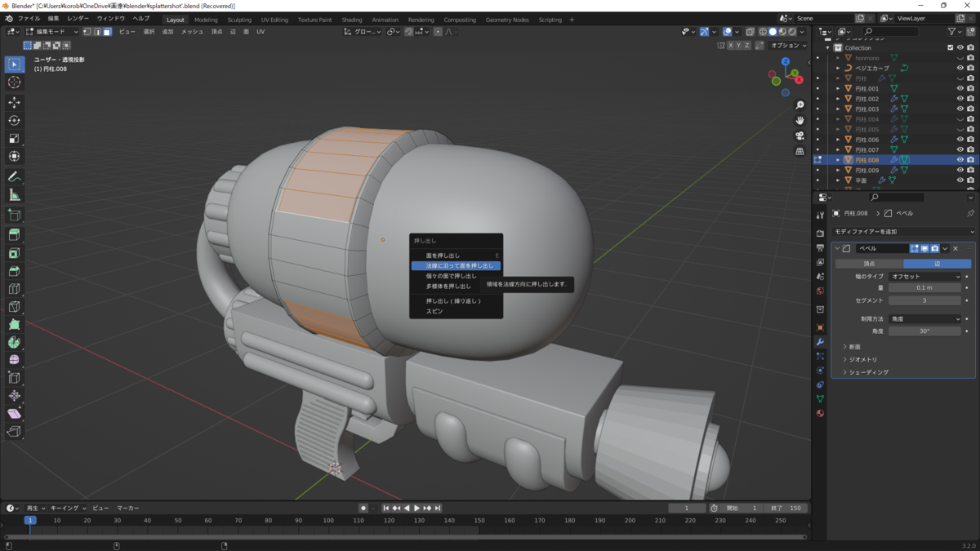Image resolution: width=980 pixels, height=551 pixels.
Task: Select the Cursor tool
Action: point(14,82)
